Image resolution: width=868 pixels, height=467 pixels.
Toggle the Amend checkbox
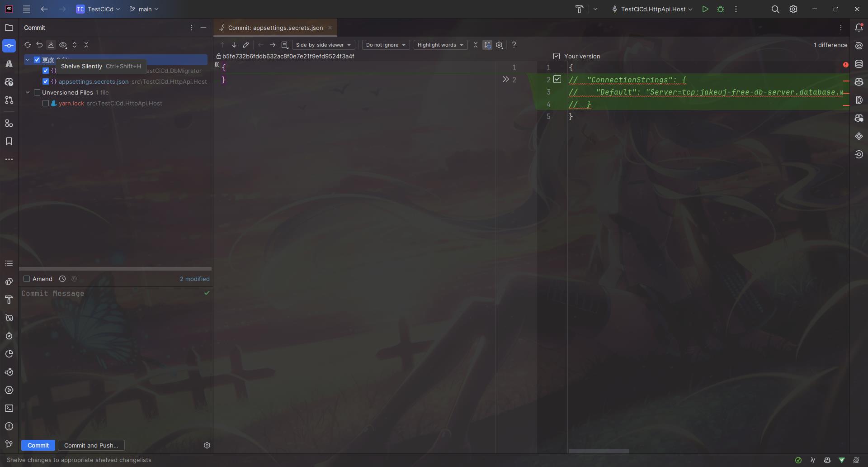pos(27,279)
